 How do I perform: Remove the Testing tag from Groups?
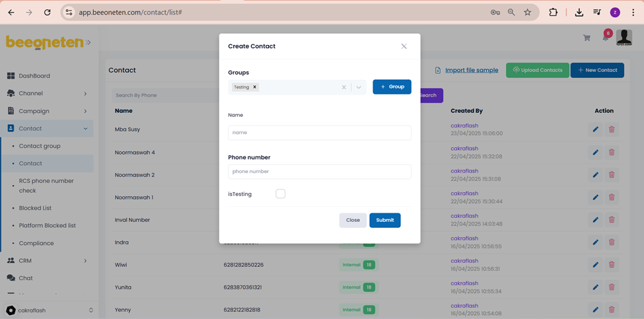click(x=255, y=87)
